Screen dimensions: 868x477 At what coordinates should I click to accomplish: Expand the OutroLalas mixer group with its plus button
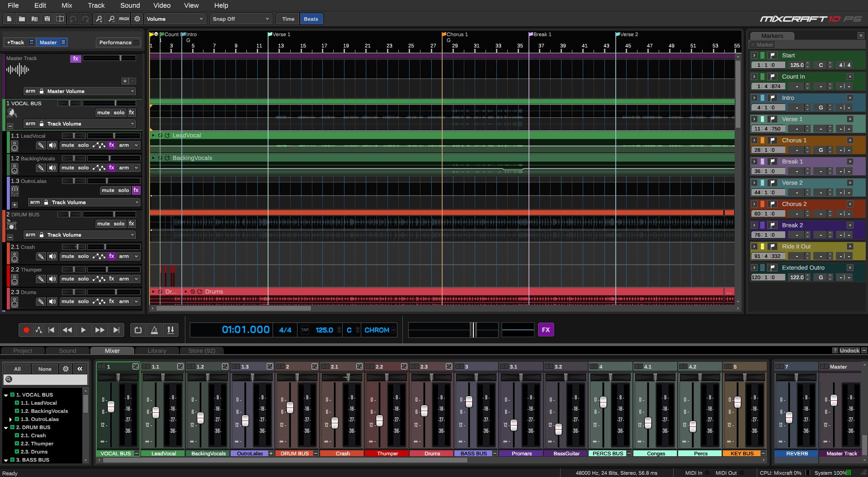click(x=271, y=454)
